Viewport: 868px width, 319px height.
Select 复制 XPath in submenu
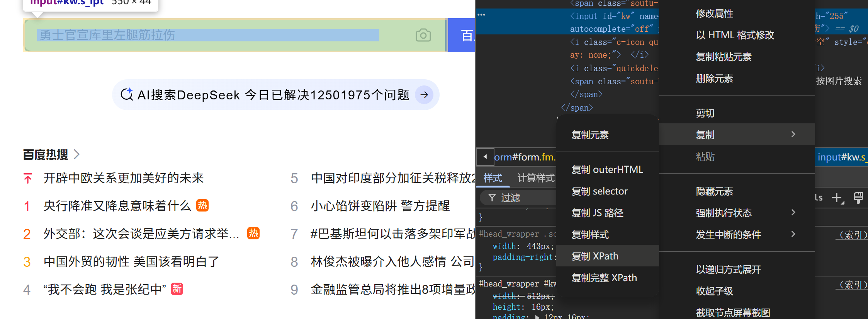point(608,256)
